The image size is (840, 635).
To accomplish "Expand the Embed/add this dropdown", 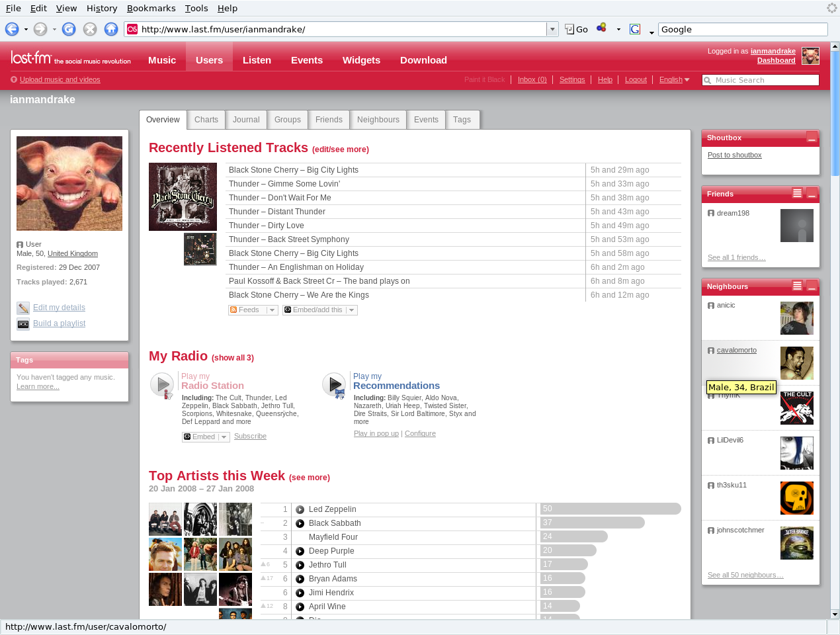I will pos(351,310).
